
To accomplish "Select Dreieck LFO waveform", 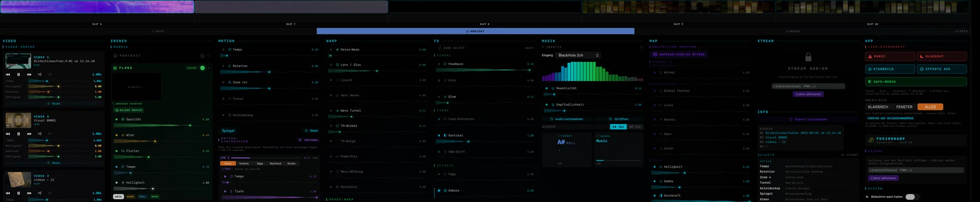I will pos(244,163).
